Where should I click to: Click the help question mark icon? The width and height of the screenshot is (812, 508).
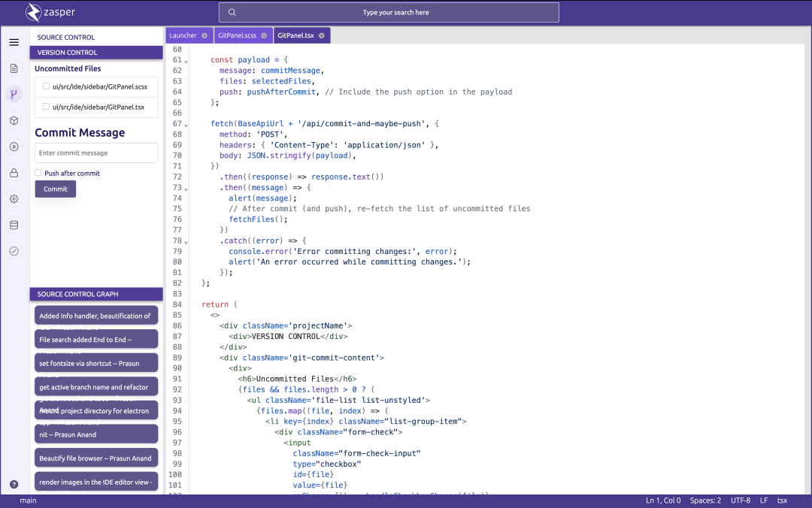(14, 485)
